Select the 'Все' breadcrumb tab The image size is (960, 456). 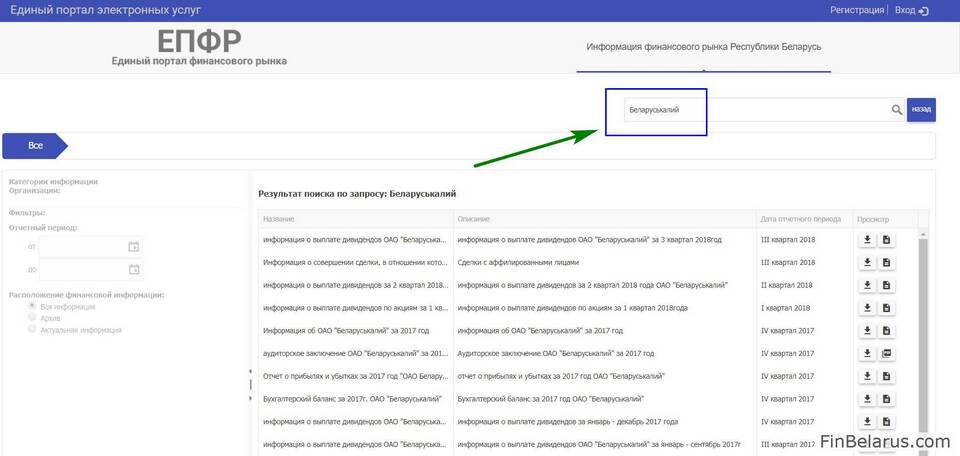35,146
